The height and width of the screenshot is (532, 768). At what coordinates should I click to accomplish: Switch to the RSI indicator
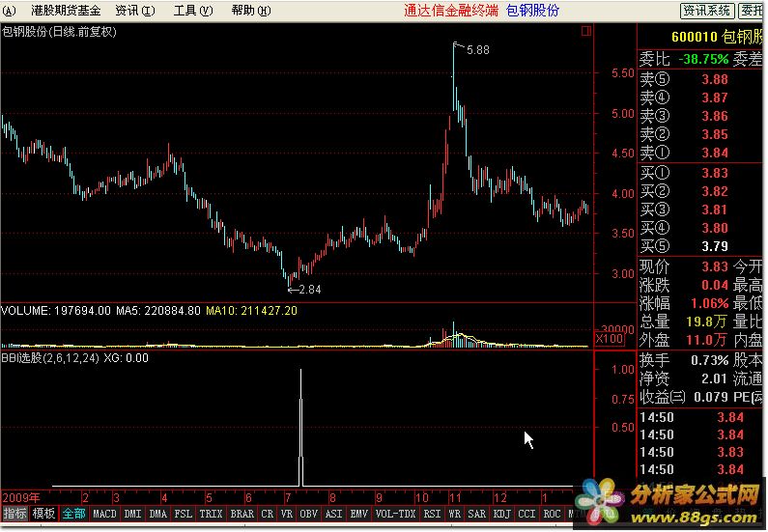pyautogui.click(x=432, y=514)
